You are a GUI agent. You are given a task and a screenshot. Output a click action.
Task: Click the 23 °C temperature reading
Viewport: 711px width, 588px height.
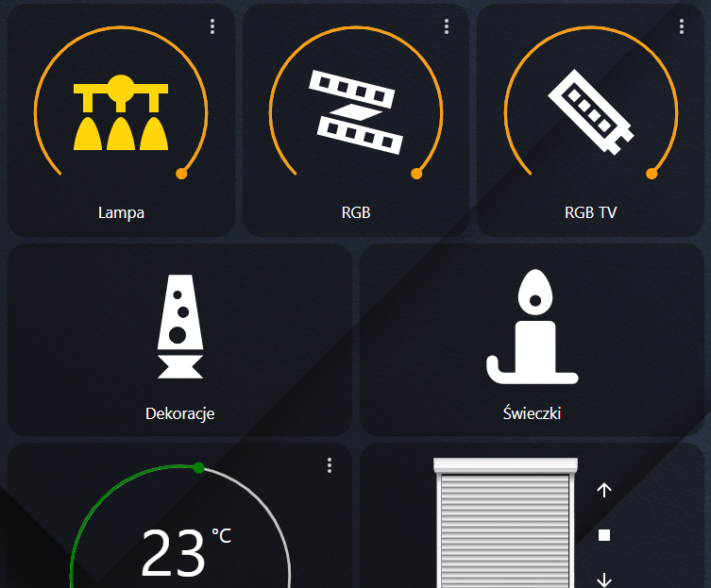[x=186, y=553]
